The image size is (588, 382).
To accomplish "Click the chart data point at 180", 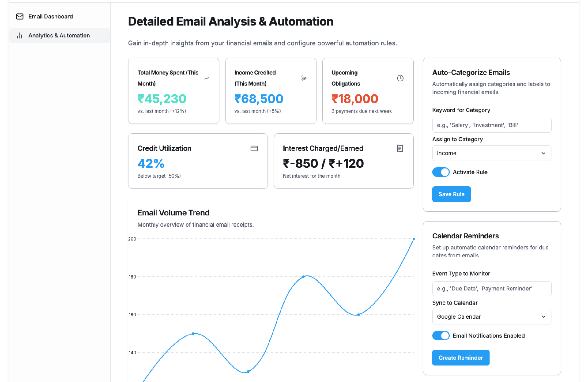I will coord(303,277).
